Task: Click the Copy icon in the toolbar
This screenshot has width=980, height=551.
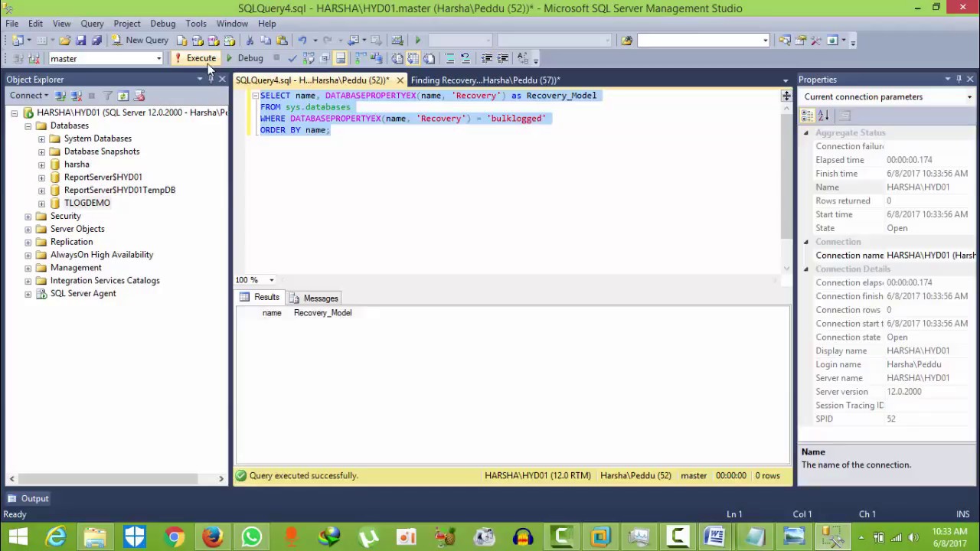Action: click(266, 40)
